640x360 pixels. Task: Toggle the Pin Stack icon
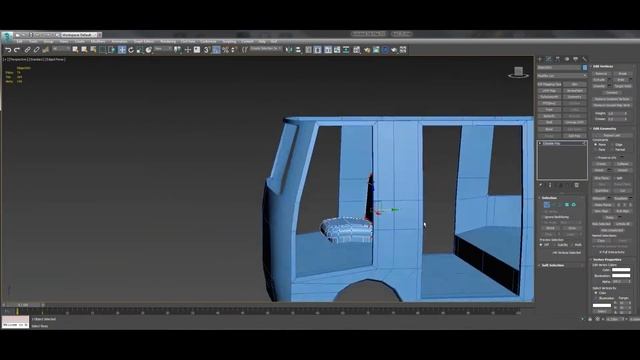pyautogui.click(x=541, y=185)
